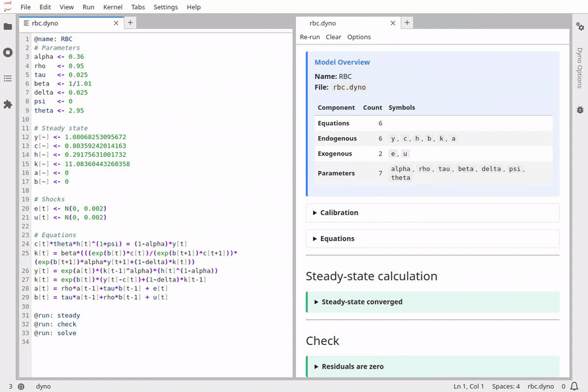Click the Steady-state calculation heading
Viewport: 588px width, 392px height.
tap(371, 276)
